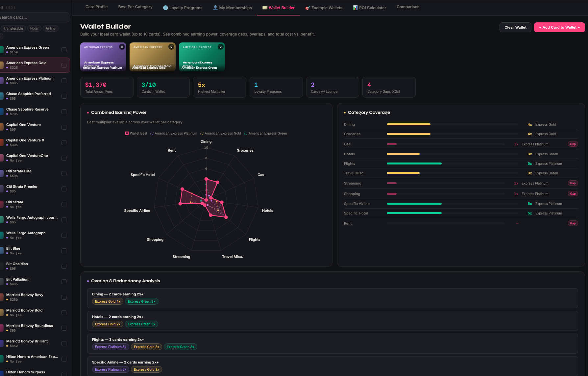Filter cards by Airline
This screenshot has height=376, width=588.
[50, 28]
